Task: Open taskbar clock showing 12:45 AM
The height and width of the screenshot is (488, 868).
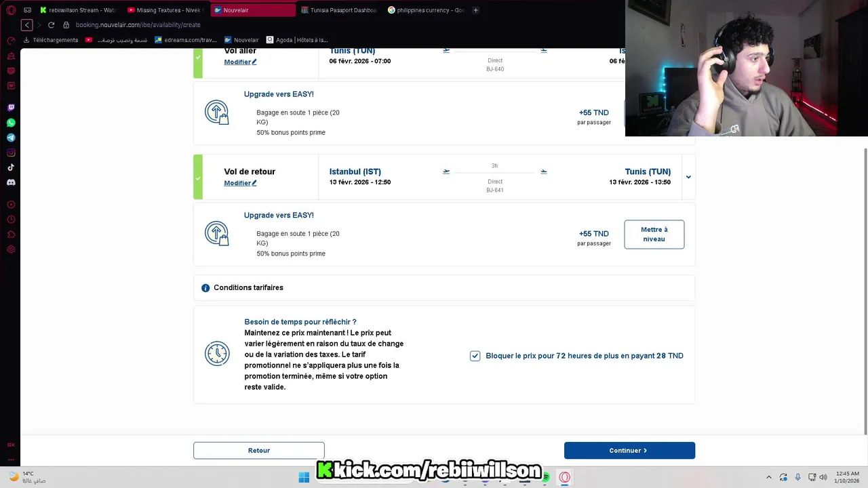Action: coord(848,477)
